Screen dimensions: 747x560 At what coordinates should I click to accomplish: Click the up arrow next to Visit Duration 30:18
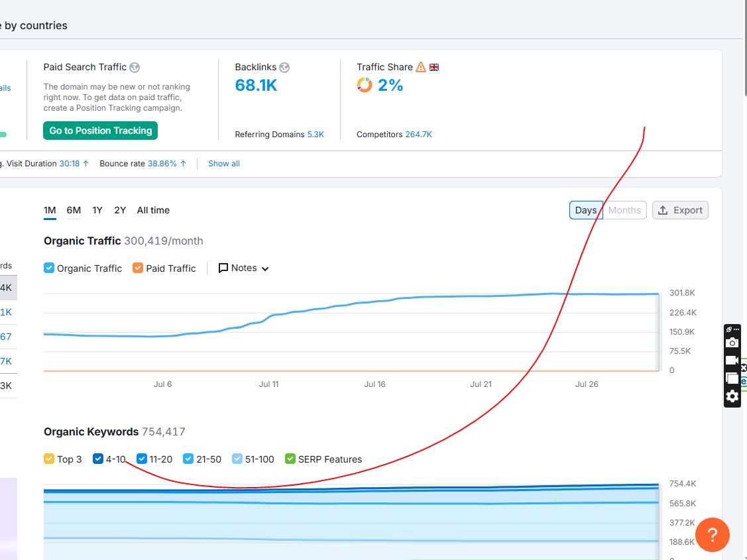86,163
